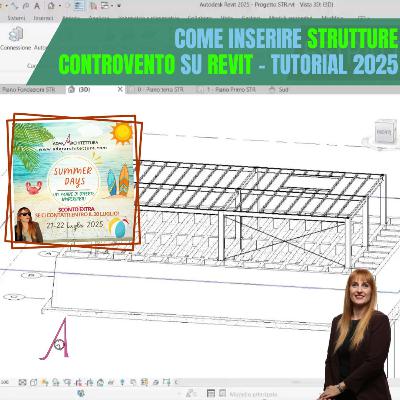Open the Inserisci ribbon tab

(43, 18)
